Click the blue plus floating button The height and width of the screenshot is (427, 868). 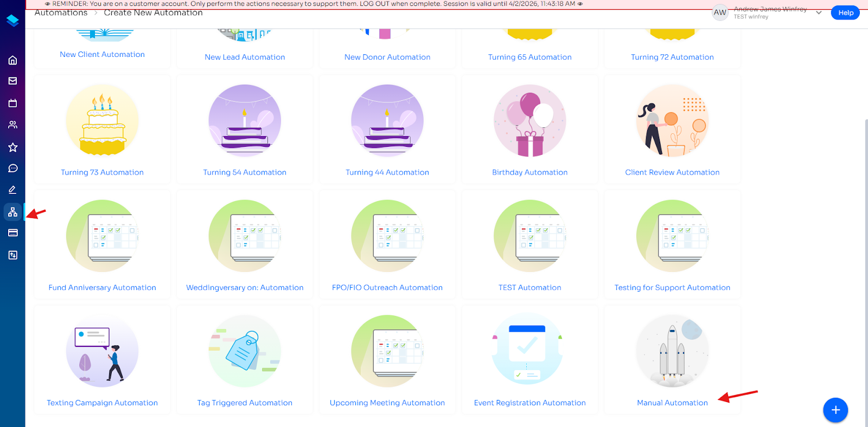835,410
